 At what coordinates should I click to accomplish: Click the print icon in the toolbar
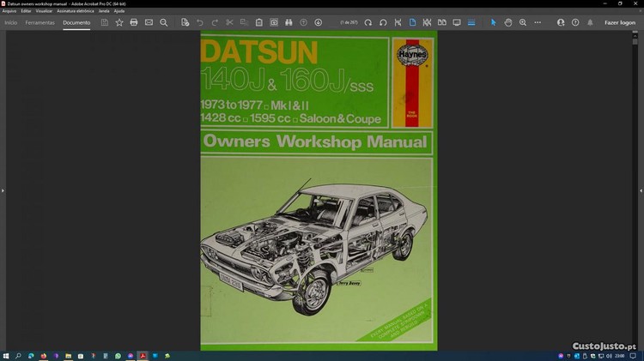click(134, 22)
